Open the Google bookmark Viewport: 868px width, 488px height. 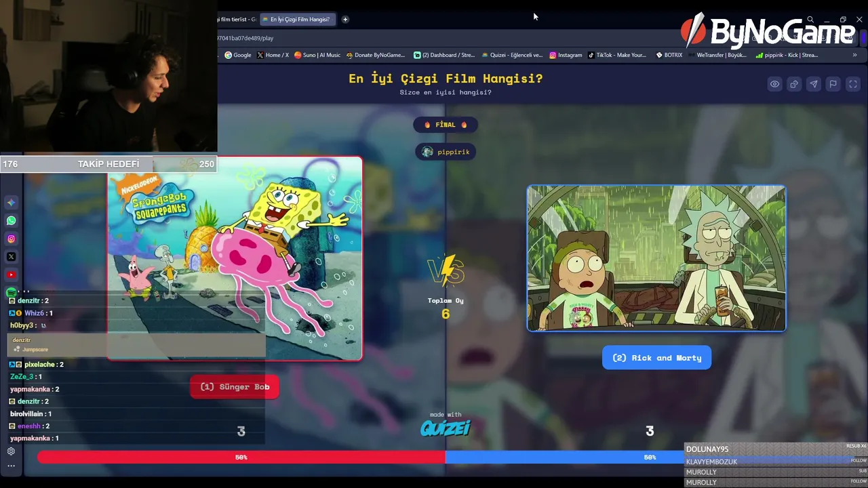click(x=238, y=55)
